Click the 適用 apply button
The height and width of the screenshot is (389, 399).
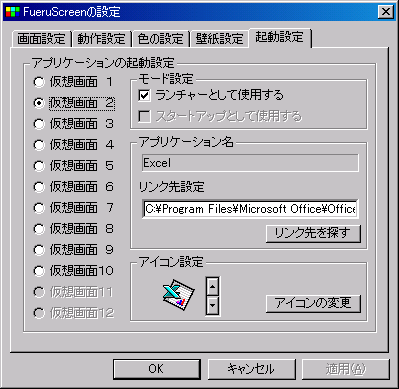pos(346,369)
